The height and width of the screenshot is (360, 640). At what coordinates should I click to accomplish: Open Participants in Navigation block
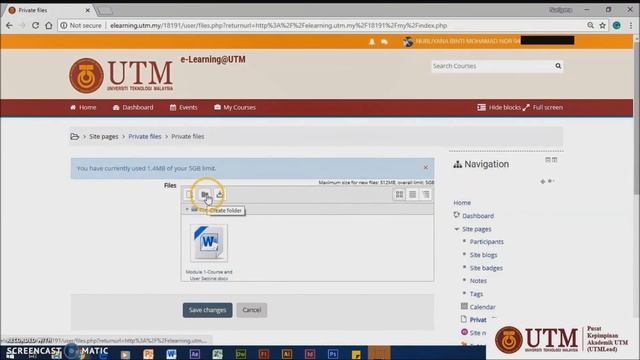click(487, 242)
